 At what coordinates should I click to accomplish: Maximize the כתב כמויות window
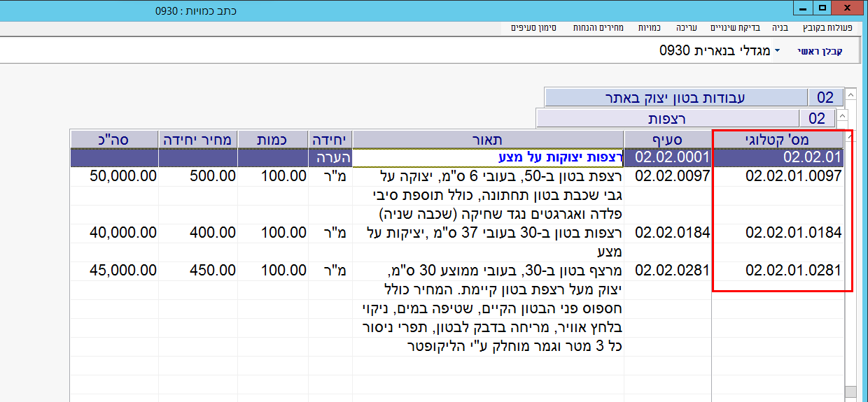pyautogui.click(x=822, y=8)
